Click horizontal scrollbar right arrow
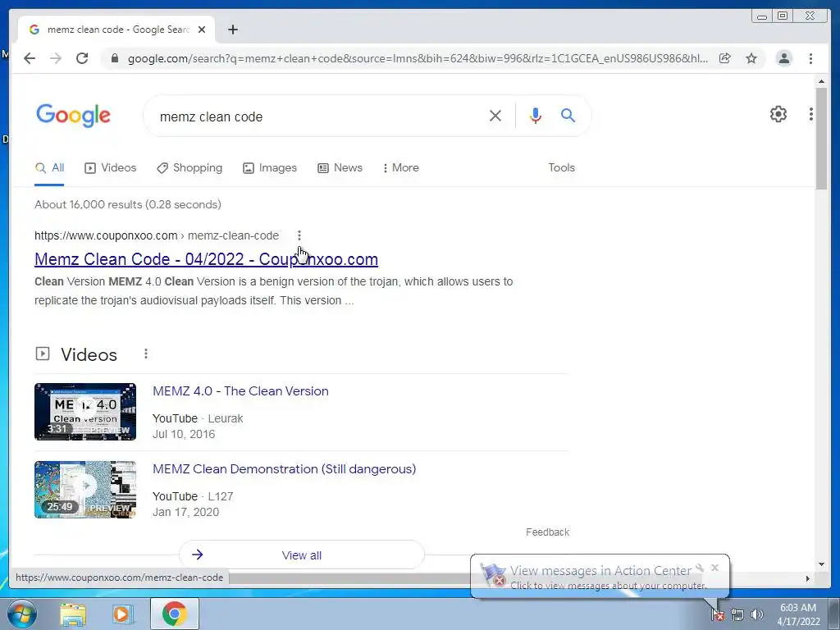Viewport: 840px width, 630px height. pyautogui.click(x=808, y=578)
